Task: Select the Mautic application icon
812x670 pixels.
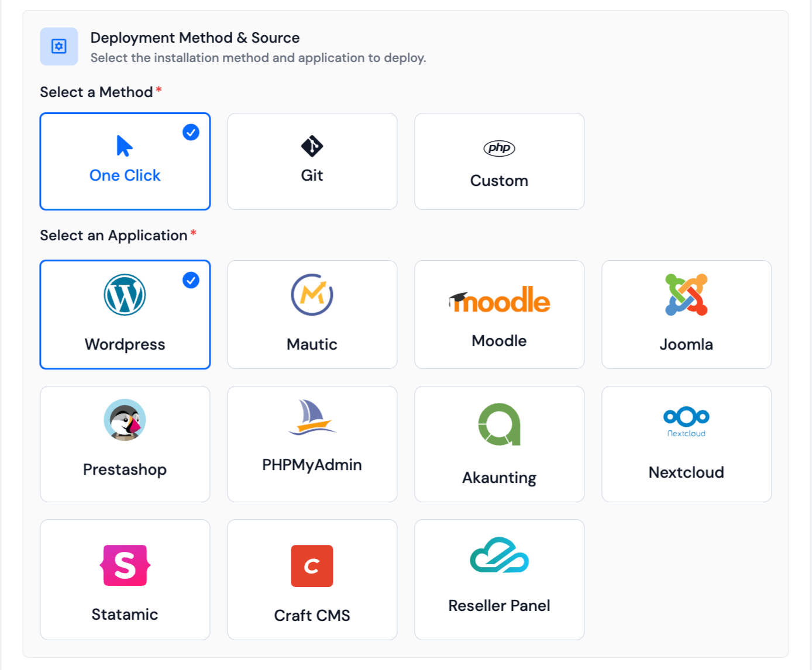Action: pyautogui.click(x=312, y=295)
